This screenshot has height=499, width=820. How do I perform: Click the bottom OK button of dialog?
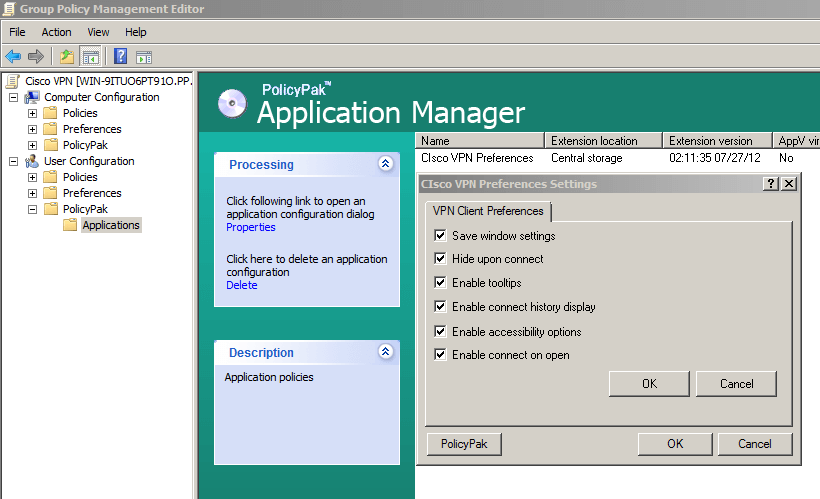coord(675,444)
